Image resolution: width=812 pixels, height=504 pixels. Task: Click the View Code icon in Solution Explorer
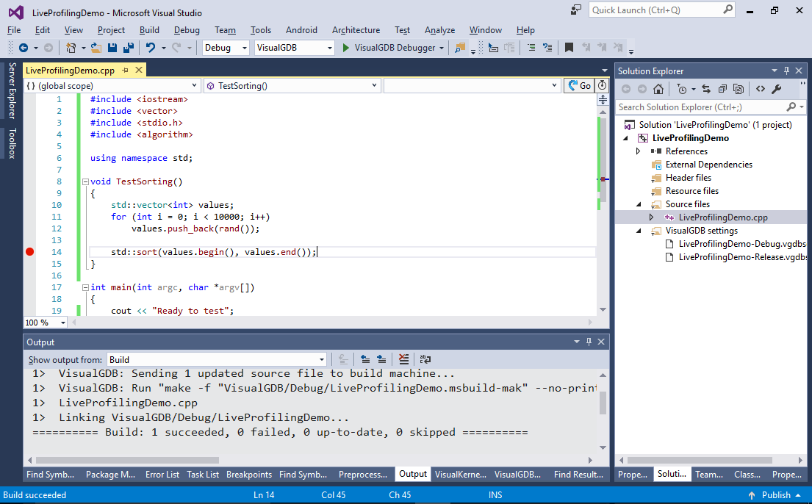click(x=761, y=89)
